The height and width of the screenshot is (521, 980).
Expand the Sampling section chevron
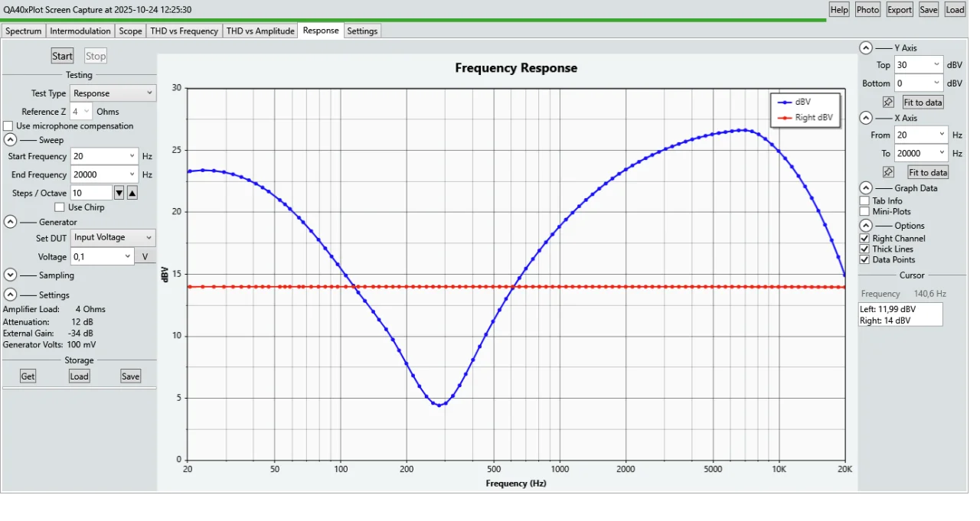click(x=11, y=275)
